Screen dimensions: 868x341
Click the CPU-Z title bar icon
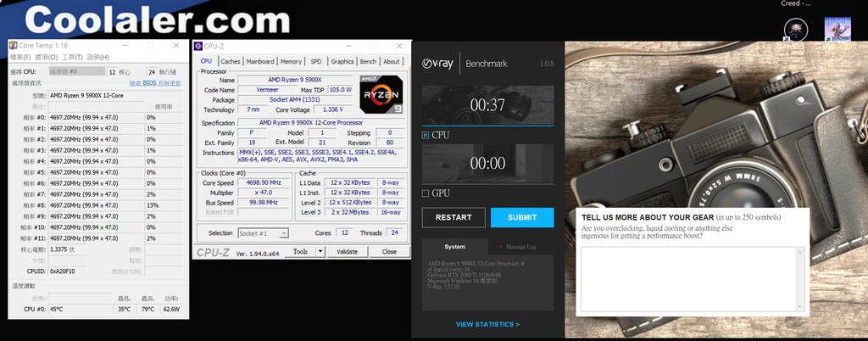click(198, 47)
